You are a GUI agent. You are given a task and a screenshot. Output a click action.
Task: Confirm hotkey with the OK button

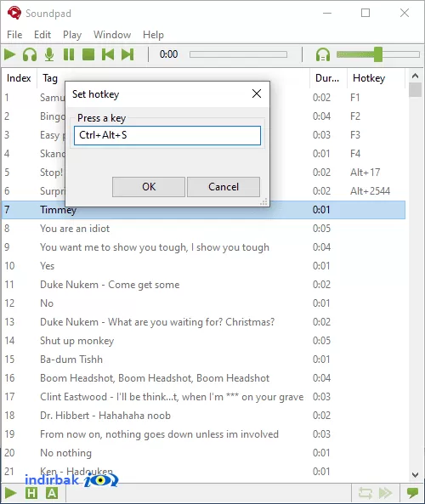tap(149, 187)
